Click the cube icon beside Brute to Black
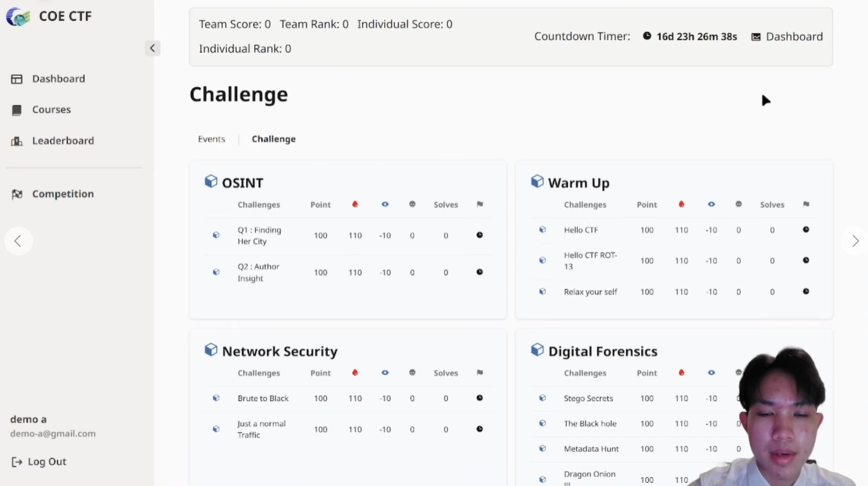Viewport: 868px width, 486px height. pyautogui.click(x=216, y=398)
